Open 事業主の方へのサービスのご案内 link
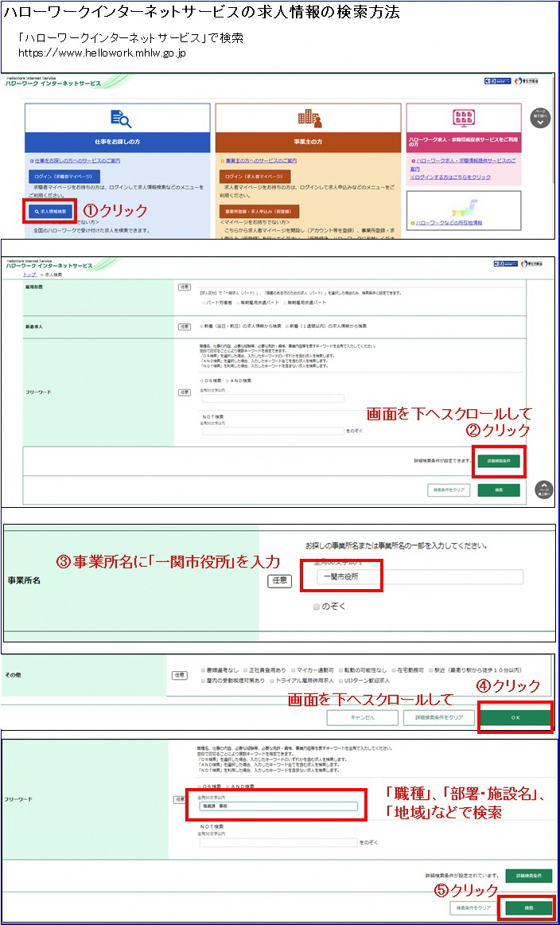The image size is (560, 925). [259, 160]
